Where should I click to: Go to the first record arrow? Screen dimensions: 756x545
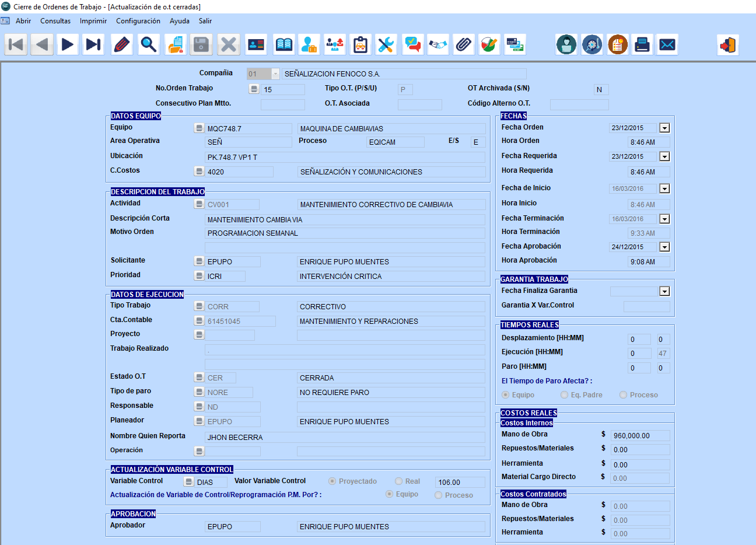pos(16,44)
